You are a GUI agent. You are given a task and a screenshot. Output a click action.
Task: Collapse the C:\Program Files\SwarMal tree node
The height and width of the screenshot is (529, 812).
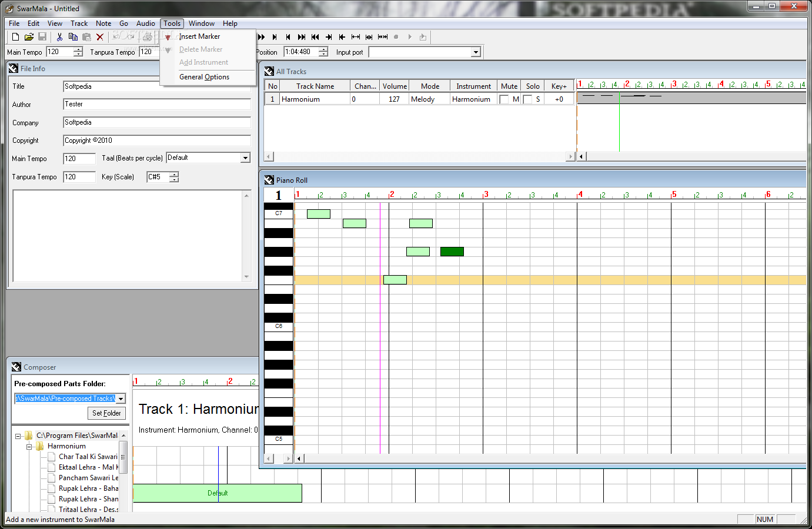click(x=18, y=436)
